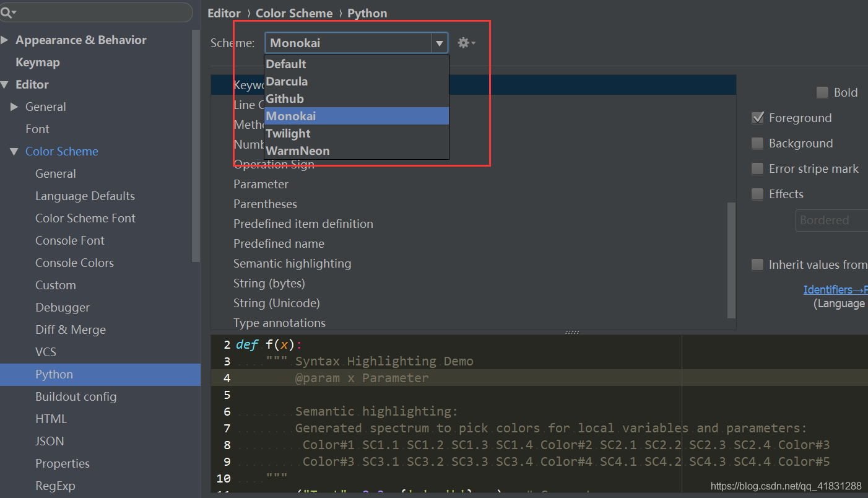Open the scheme gear actions menu
Viewport: 868px width, 498px height.
(x=466, y=43)
